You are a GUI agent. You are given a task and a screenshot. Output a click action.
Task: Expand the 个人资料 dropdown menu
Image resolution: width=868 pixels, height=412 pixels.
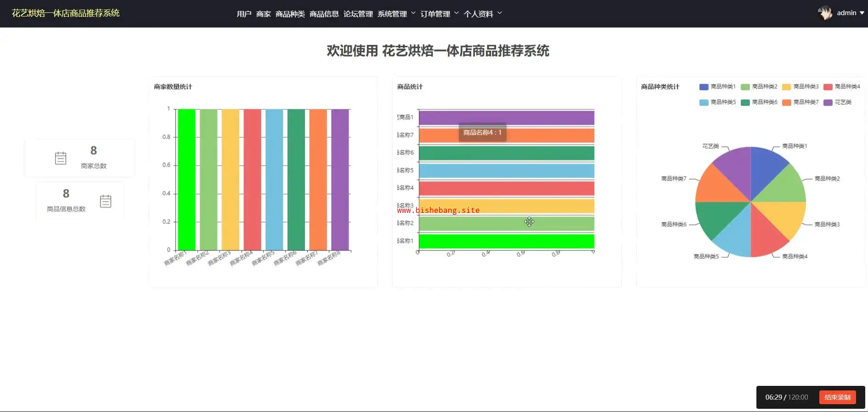483,14
